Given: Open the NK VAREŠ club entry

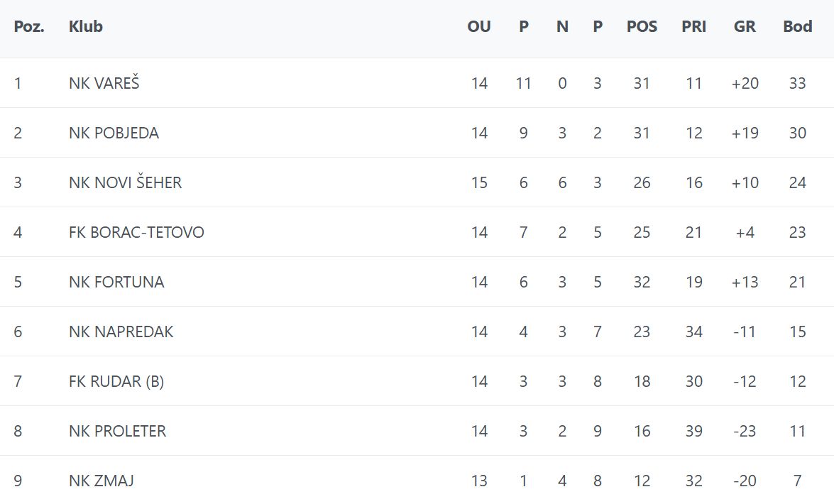Looking at the screenshot, I should click(x=104, y=83).
